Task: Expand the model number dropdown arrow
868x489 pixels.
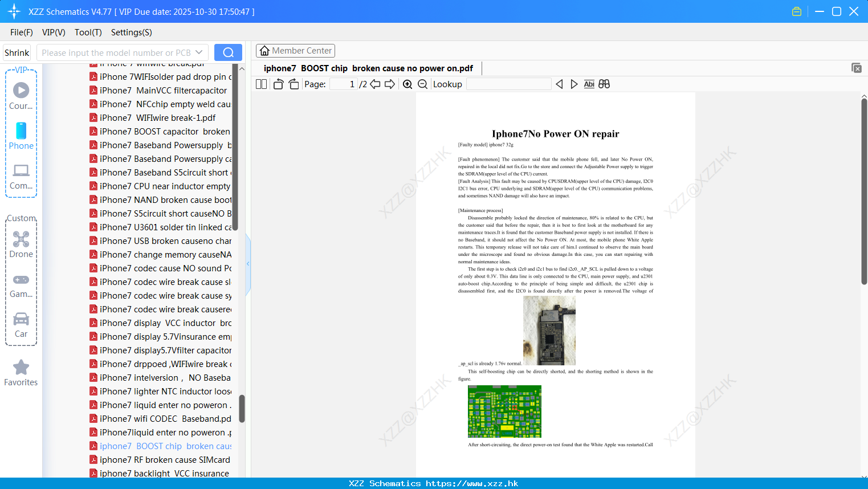Action: pos(199,52)
